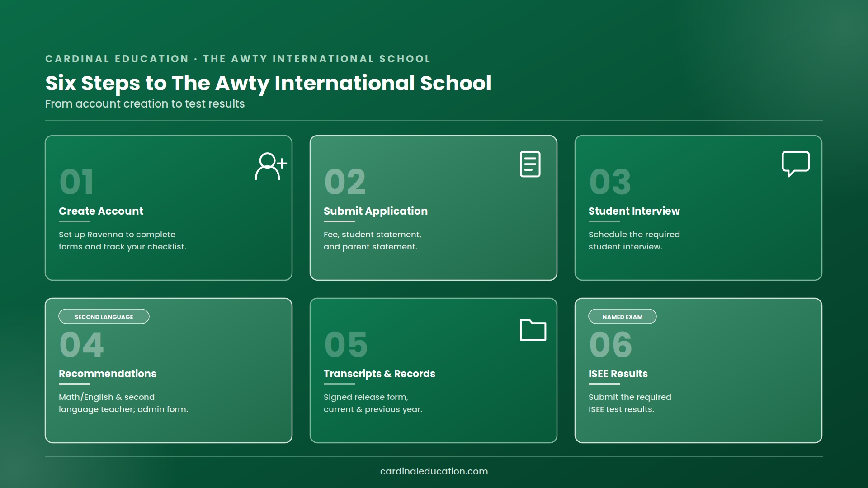Click the step number 03
The height and width of the screenshot is (488, 868).
[x=610, y=182]
